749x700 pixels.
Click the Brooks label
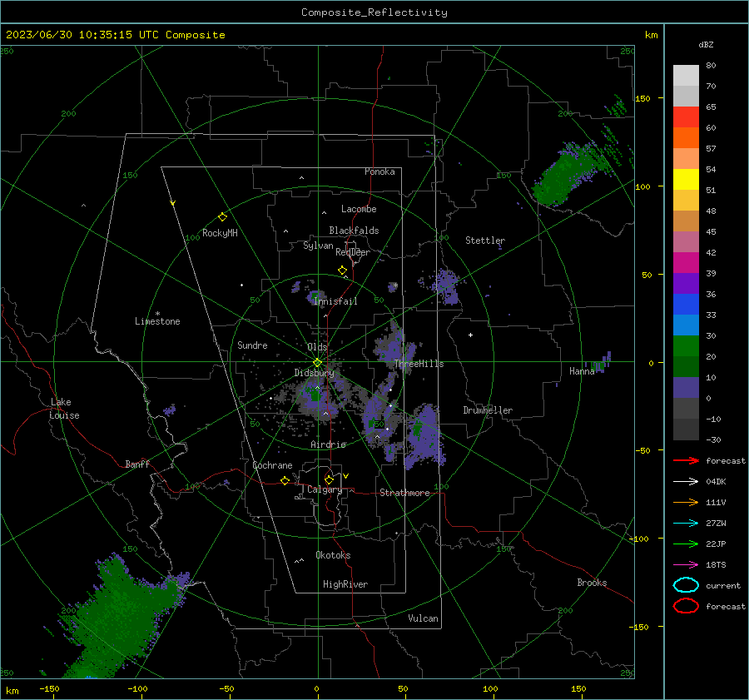click(592, 583)
